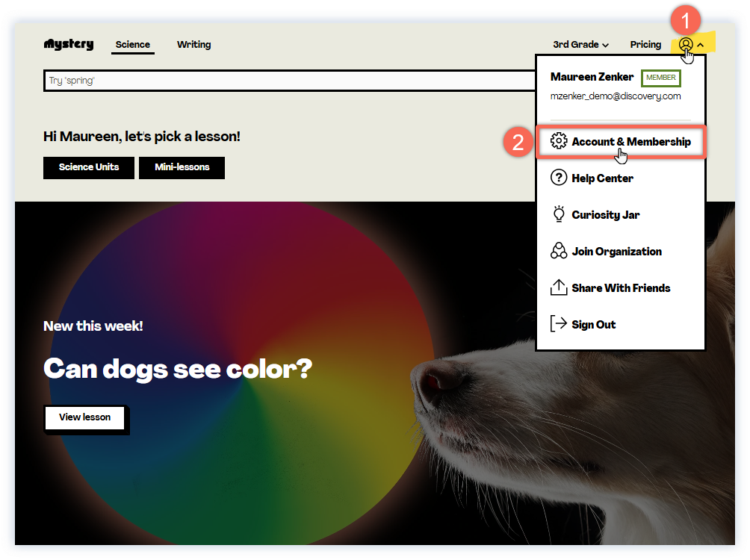750x560 pixels.
Task: Click the View lesson button
Action: point(85,417)
